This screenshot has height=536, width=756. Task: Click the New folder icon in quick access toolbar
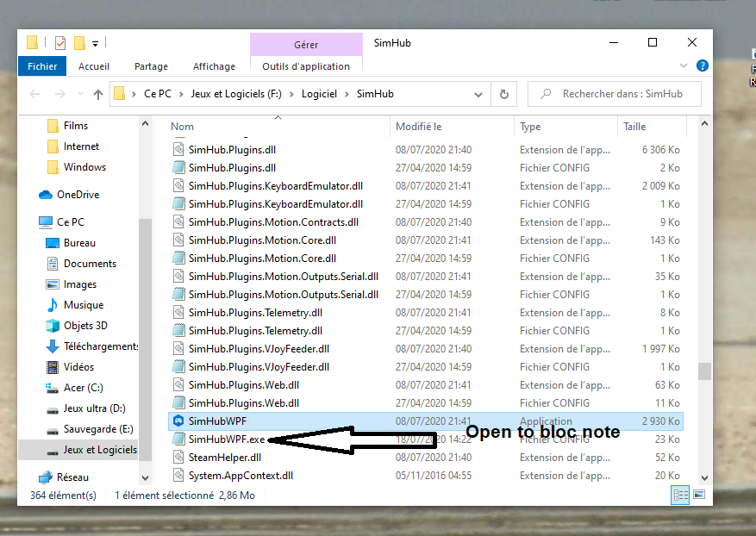point(79,43)
